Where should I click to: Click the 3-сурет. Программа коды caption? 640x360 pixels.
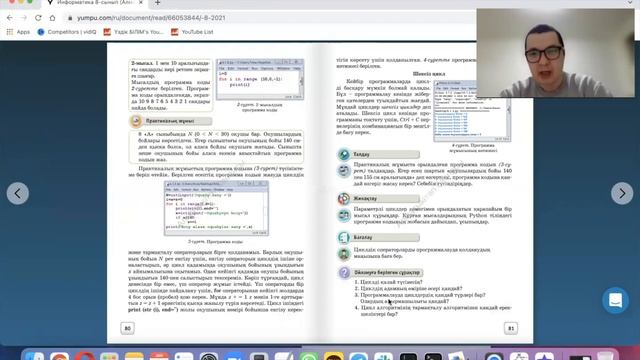[216, 242]
